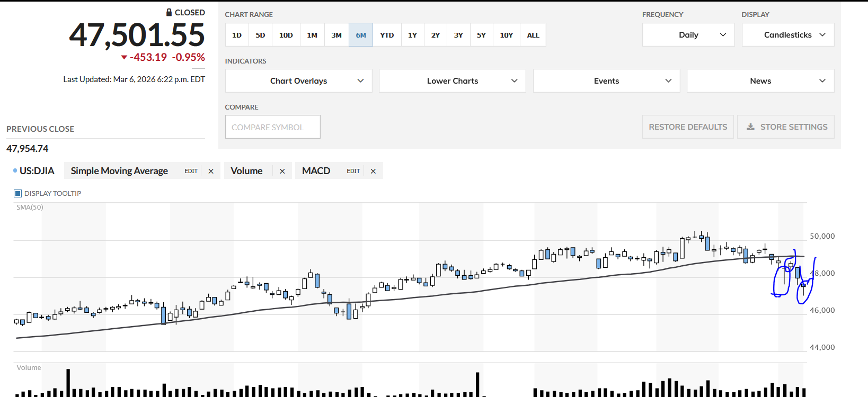Click the SMA(50) chart label

click(x=30, y=207)
